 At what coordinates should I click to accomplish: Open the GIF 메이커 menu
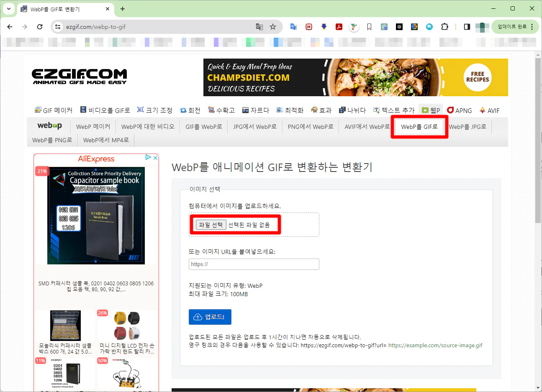[x=54, y=110]
